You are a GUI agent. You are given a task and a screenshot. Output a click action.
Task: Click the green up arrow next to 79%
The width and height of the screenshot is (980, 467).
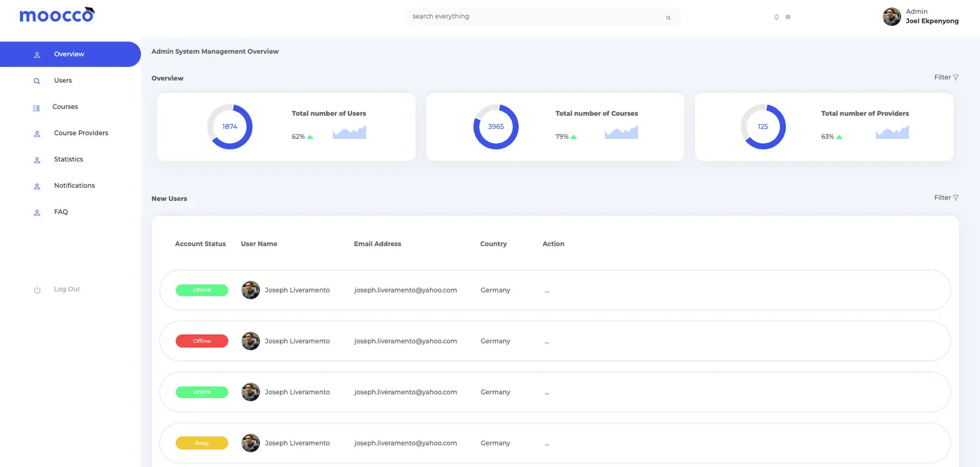click(x=574, y=137)
